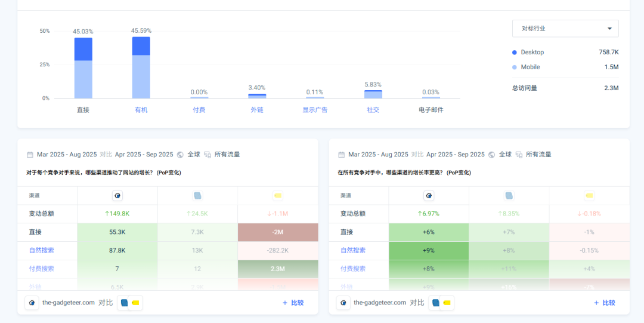This screenshot has height=323, width=644.
Task: Click the 直接 bar in chart
Action: (x=83, y=68)
